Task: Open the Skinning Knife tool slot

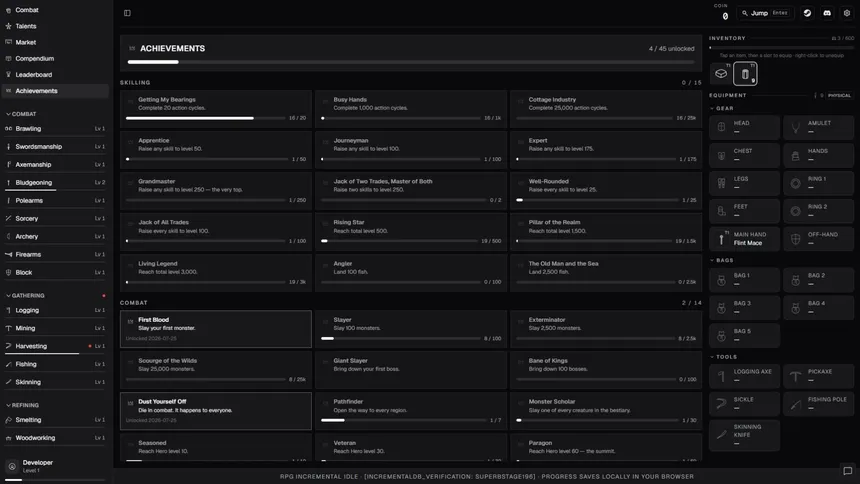Action: pos(744,435)
